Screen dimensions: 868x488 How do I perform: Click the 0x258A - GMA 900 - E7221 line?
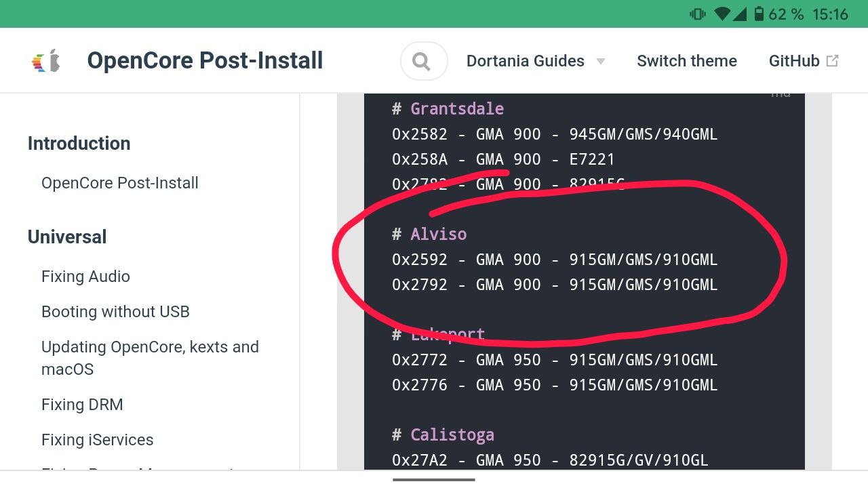503,159
